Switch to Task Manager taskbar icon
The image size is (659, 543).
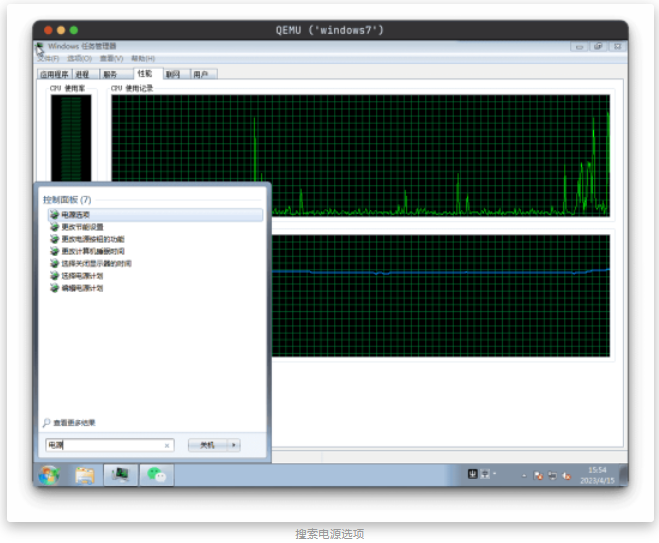(120, 475)
